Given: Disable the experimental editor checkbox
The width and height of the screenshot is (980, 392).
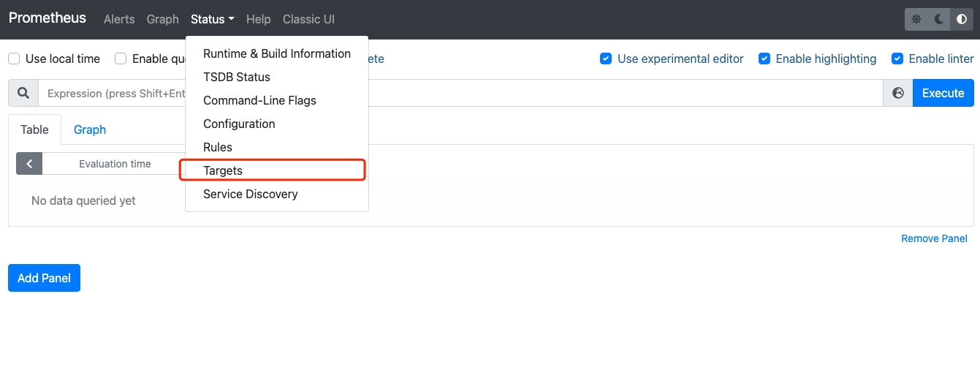Looking at the screenshot, I should 606,59.
